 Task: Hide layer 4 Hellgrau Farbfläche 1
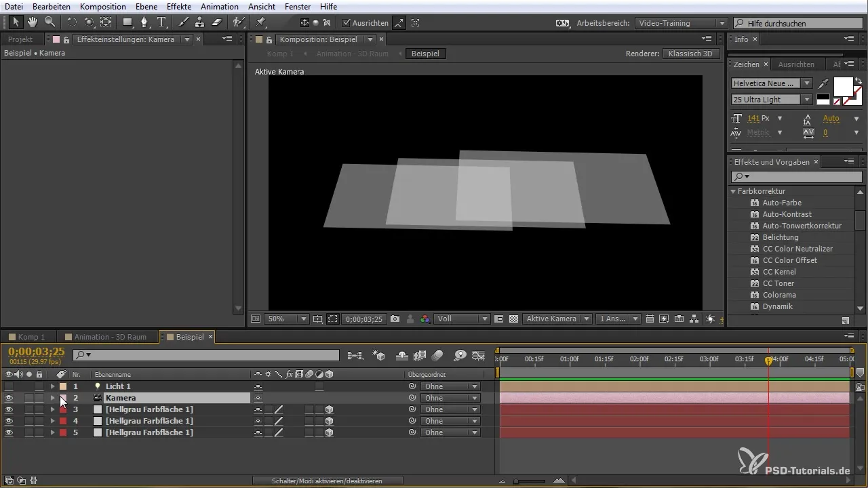point(9,421)
